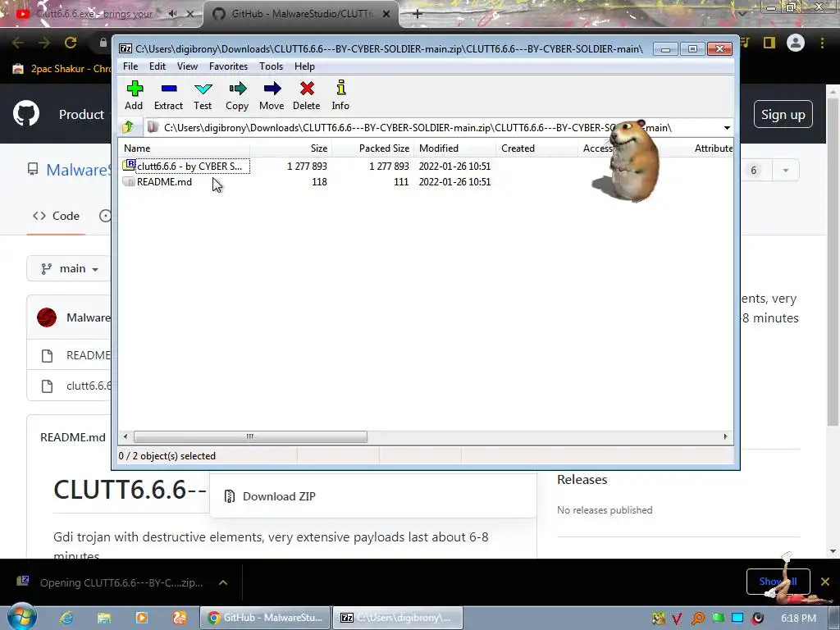Click the Opening CLUTT6.6.6 zip download item
The height and width of the screenshot is (630, 840).
coord(112,582)
